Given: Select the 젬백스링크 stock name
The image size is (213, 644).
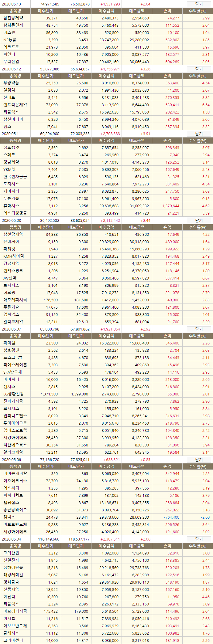Looking at the screenshot, I should point(13,270).
